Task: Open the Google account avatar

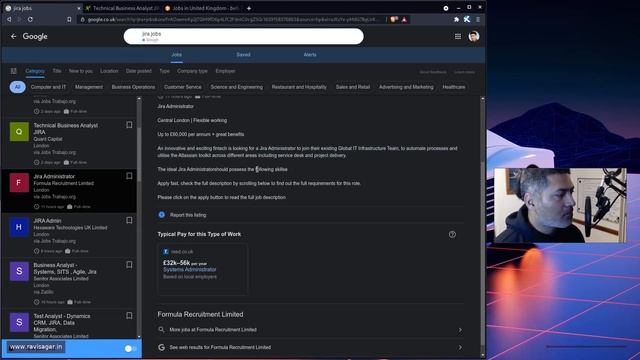Action: [473, 36]
